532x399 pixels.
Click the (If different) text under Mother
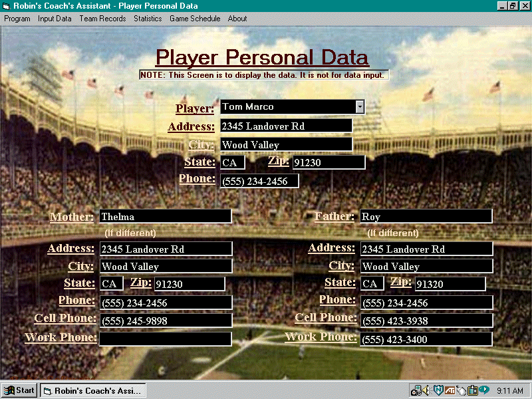[130, 233]
